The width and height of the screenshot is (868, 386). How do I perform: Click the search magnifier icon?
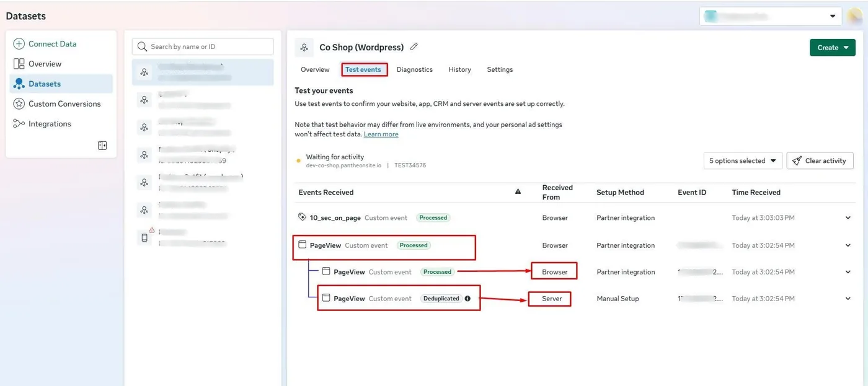[143, 46]
